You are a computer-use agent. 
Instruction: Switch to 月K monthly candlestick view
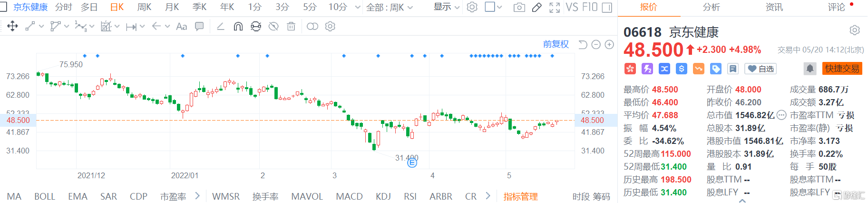[x=172, y=7]
